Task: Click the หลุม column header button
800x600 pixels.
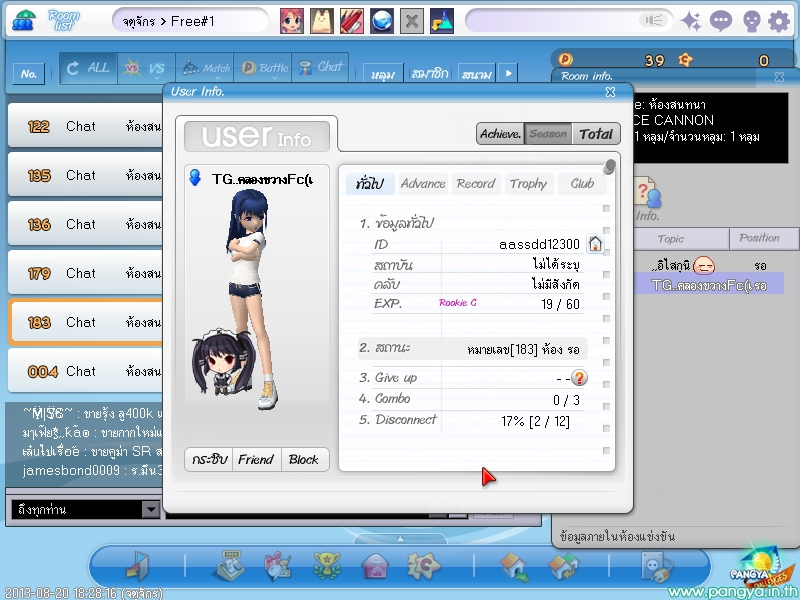Action: [x=383, y=74]
